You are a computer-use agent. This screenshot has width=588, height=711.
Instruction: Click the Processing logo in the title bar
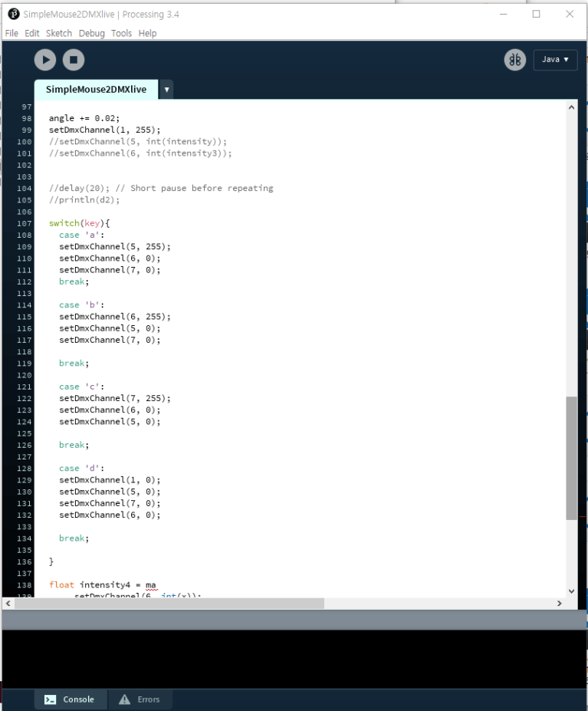pos(13,14)
